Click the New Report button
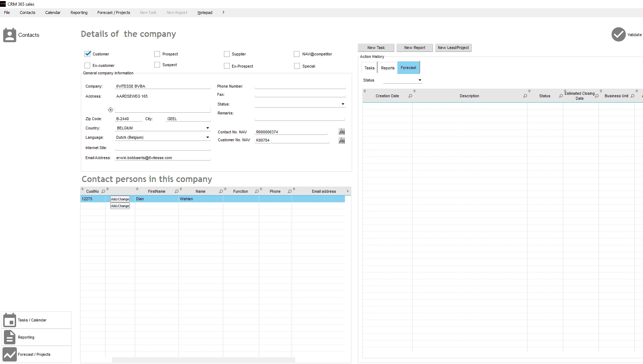 coord(415,48)
